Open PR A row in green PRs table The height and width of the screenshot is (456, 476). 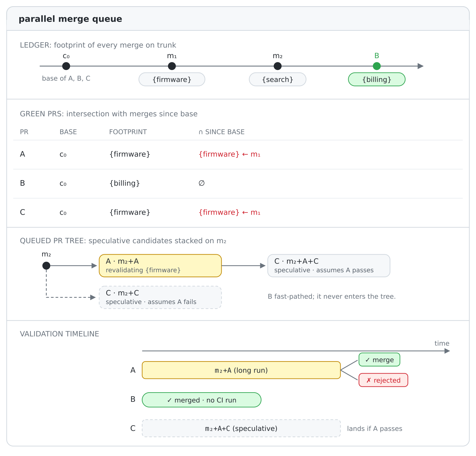click(238, 154)
